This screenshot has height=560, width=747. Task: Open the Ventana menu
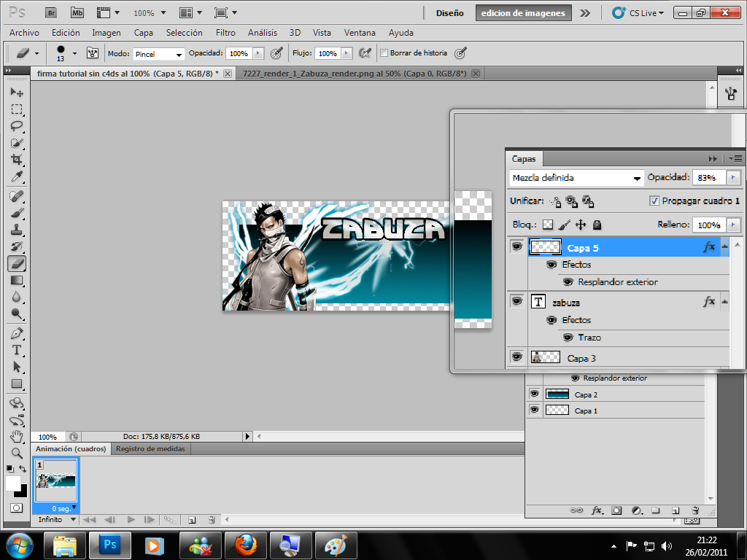point(360,33)
